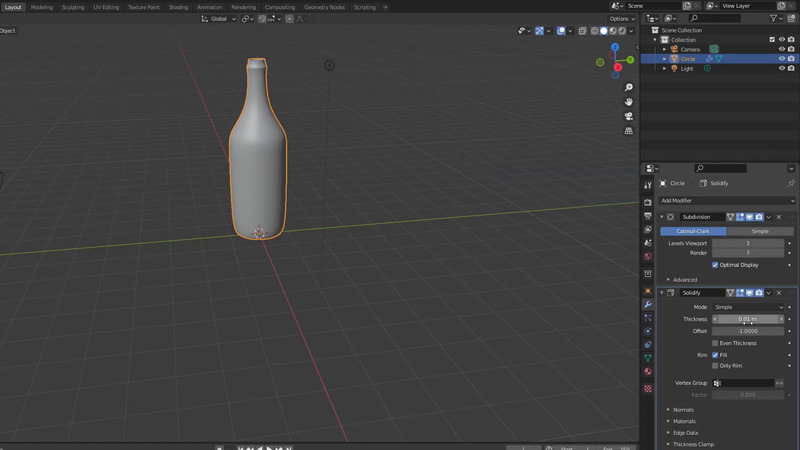
Task: Click the Levels Viewport value field
Action: pyautogui.click(x=747, y=243)
